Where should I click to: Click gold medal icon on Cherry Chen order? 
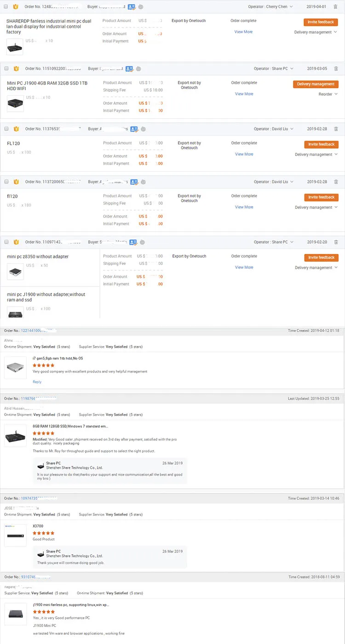[16, 7]
